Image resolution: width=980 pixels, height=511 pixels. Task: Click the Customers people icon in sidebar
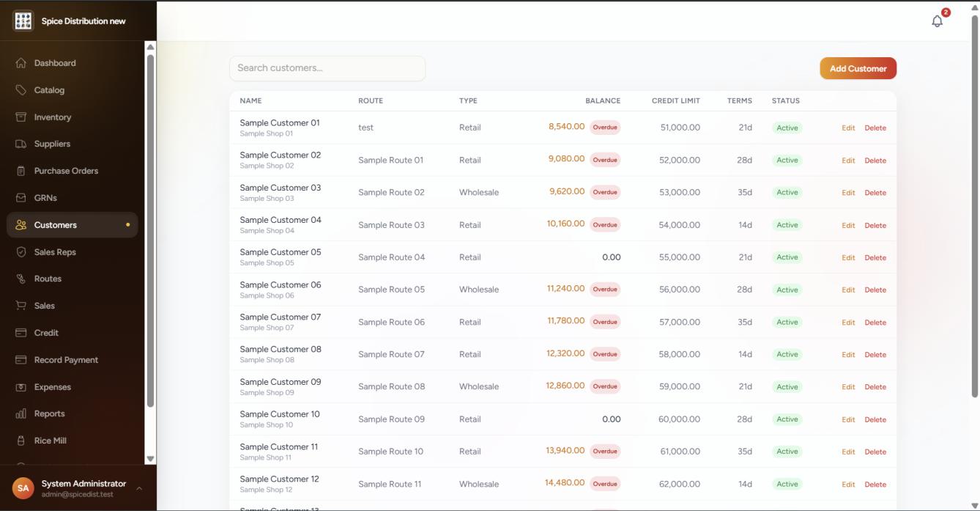pos(21,225)
